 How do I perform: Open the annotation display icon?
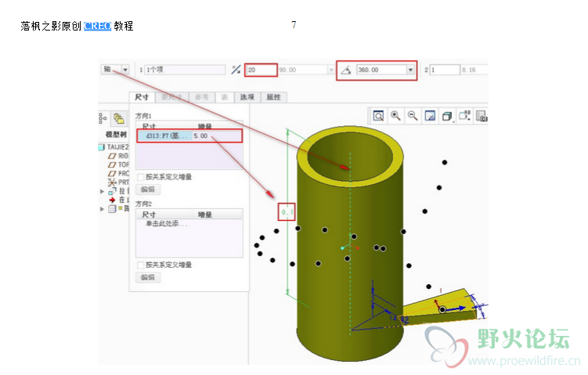[x=464, y=116]
